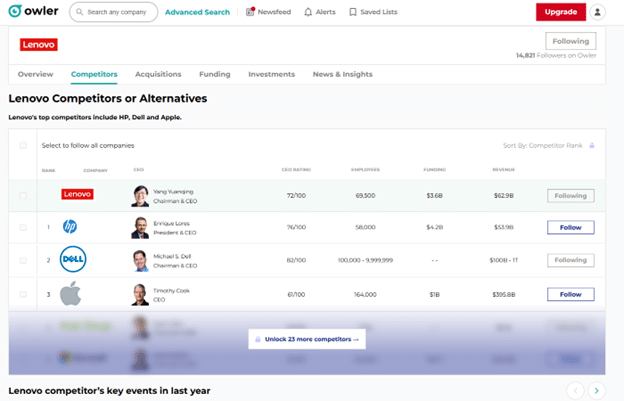Click the Dell company logo
Image resolution: width=624 pixels, height=401 pixels.
pos(71,260)
